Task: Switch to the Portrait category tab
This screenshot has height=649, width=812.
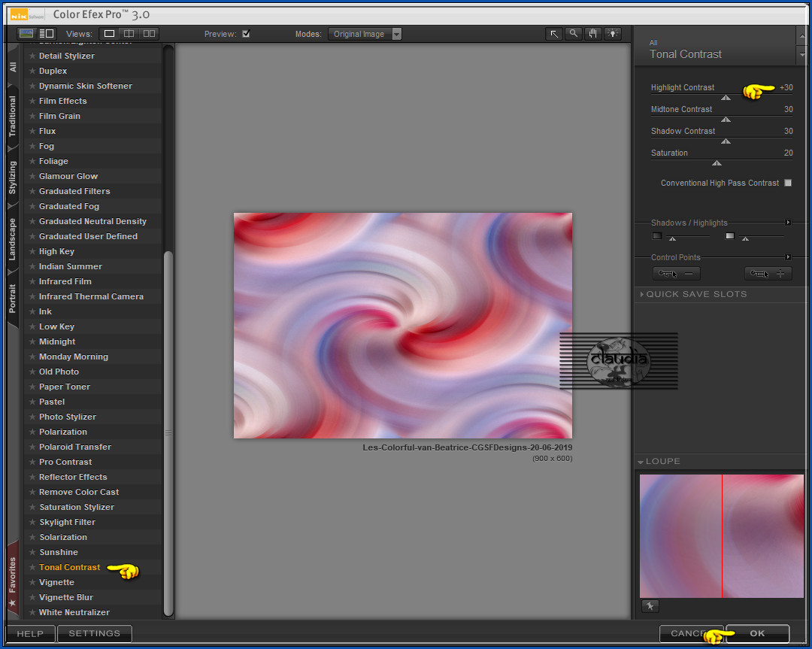Action: click(x=13, y=299)
